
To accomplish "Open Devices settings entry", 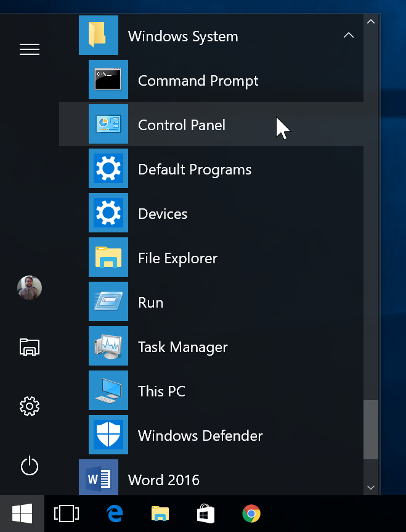I will click(162, 214).
